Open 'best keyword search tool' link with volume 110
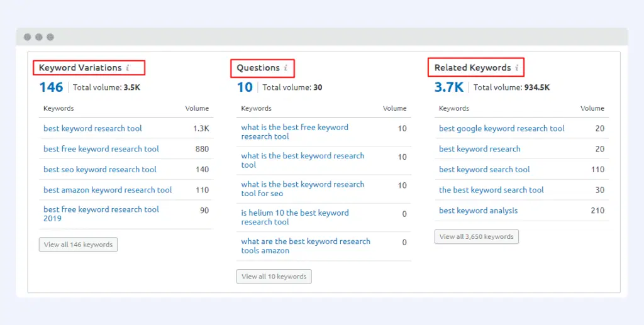 [484, 170]
